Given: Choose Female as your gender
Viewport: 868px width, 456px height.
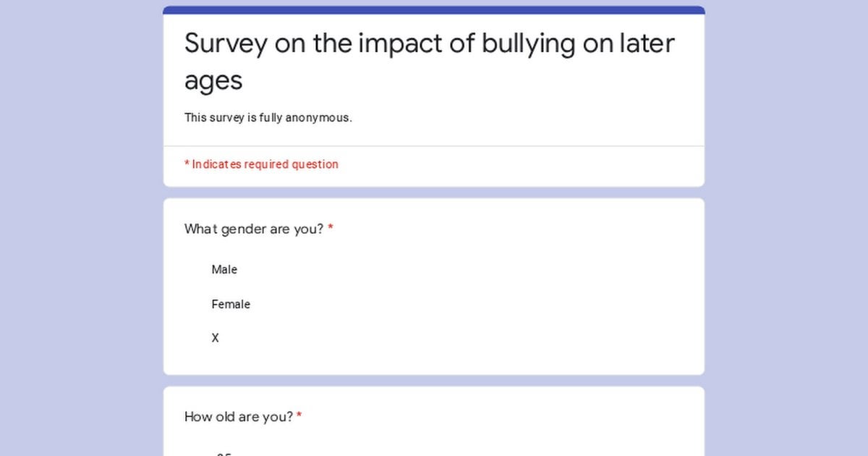Looking at the screenshot, I should click(x=231, y=304).
